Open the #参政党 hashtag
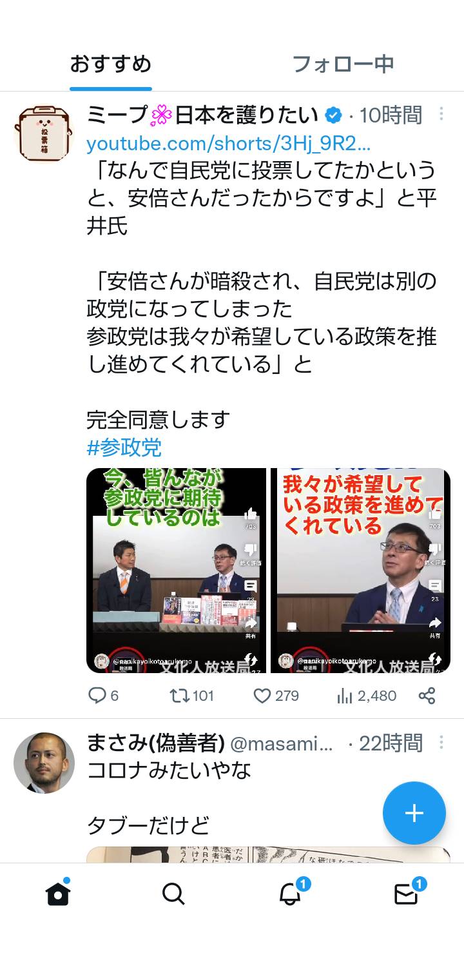The width and height of the screenshot is (464, 980). [x=124, y=447]
